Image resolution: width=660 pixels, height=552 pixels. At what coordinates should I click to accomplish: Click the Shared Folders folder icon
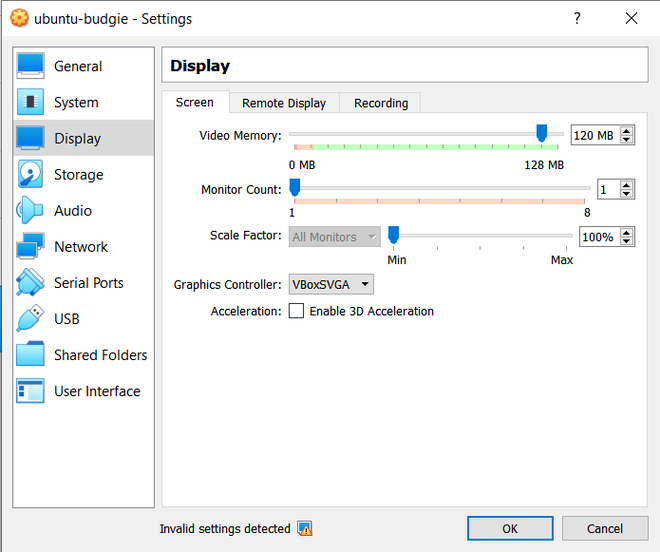(x=30, y=355)
